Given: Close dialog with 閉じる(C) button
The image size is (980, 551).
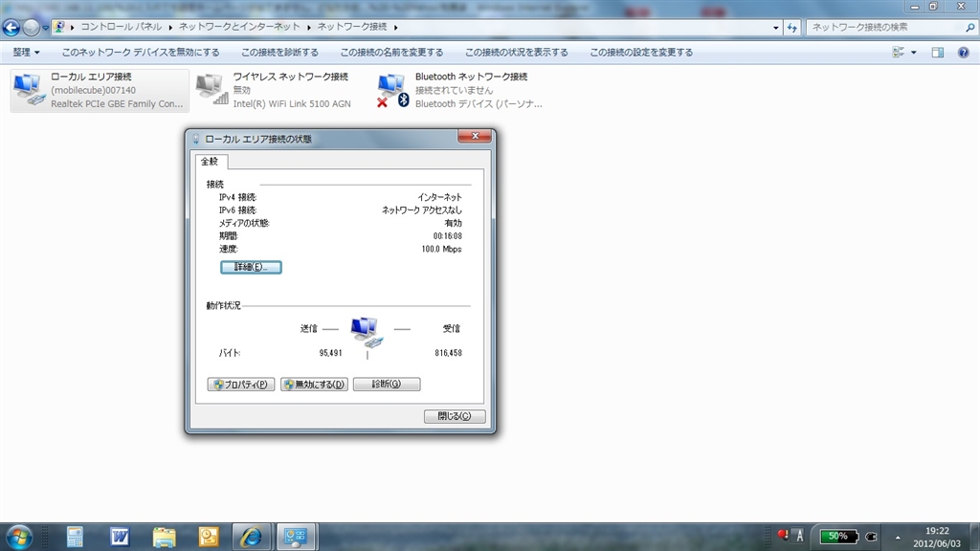Looking at the screenshot, I should coord(455,416).
